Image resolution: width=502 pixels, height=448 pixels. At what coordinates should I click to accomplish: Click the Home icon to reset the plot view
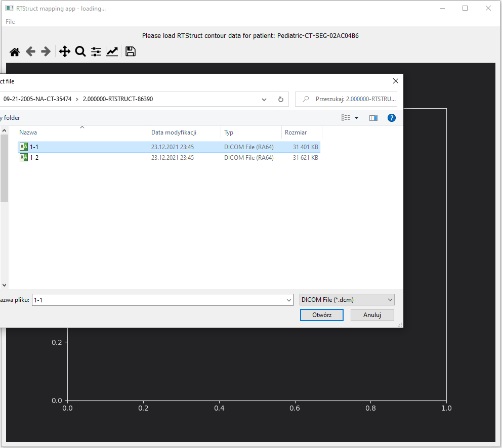pyautogui.click(x=14, y=51)
